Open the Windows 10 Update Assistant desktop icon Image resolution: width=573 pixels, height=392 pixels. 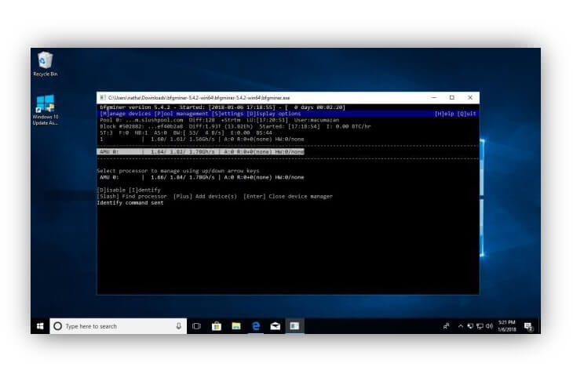(46, 110)
